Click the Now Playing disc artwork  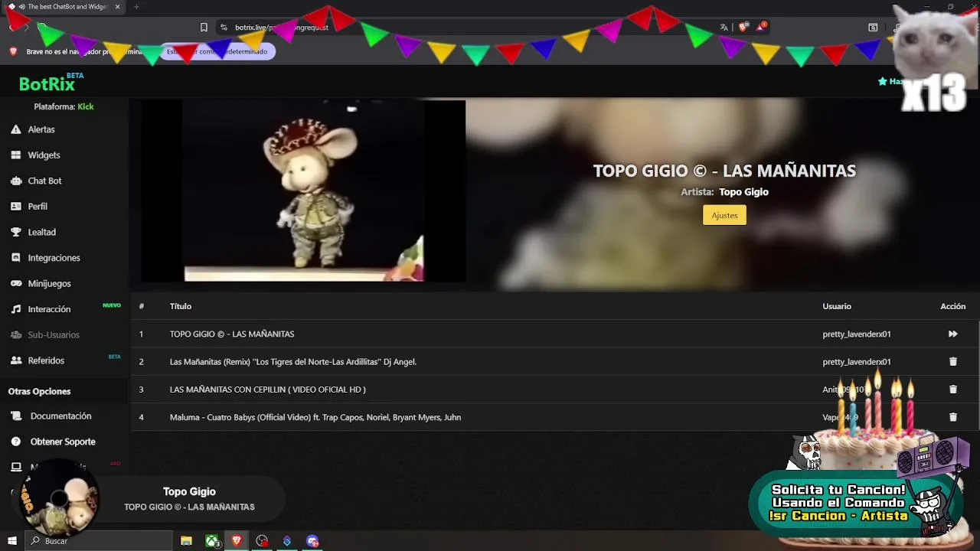[x=60, y=500]
